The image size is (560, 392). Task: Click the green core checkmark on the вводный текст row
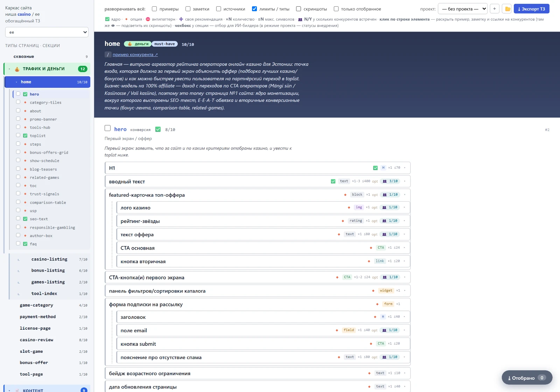[x=333, y=181]
